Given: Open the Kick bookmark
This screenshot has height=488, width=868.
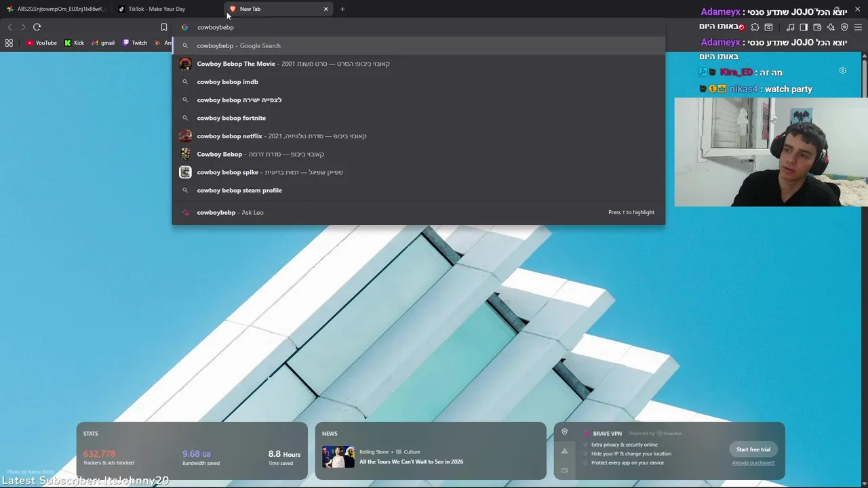Looking at the screenshot, I should point(75,43).
